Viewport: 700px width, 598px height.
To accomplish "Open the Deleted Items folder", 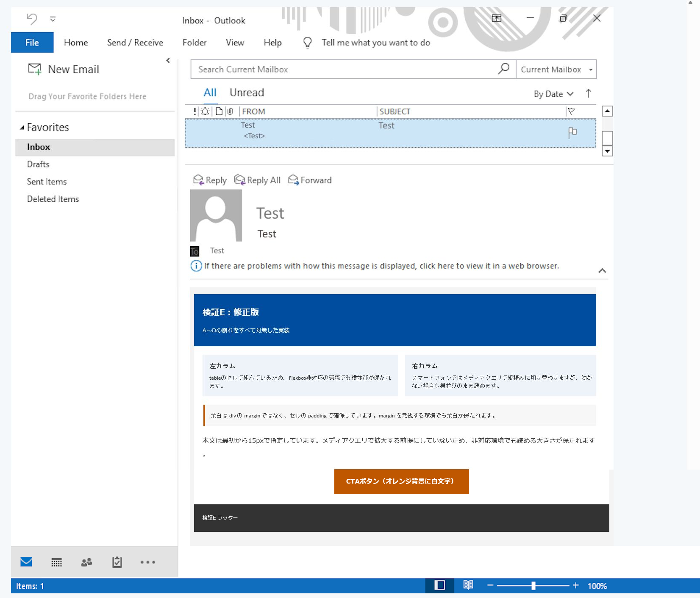I will pyautogui.click(x=53, y=199).
